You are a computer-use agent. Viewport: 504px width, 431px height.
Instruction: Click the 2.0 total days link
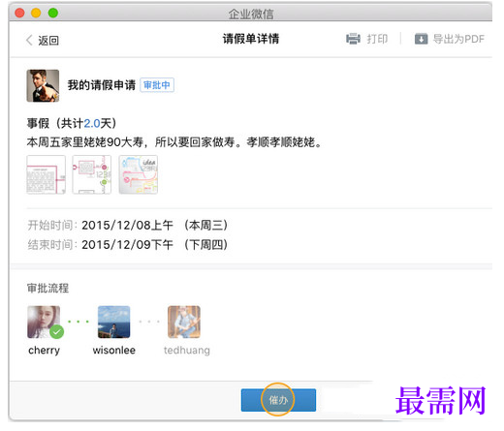click(92, 123)
